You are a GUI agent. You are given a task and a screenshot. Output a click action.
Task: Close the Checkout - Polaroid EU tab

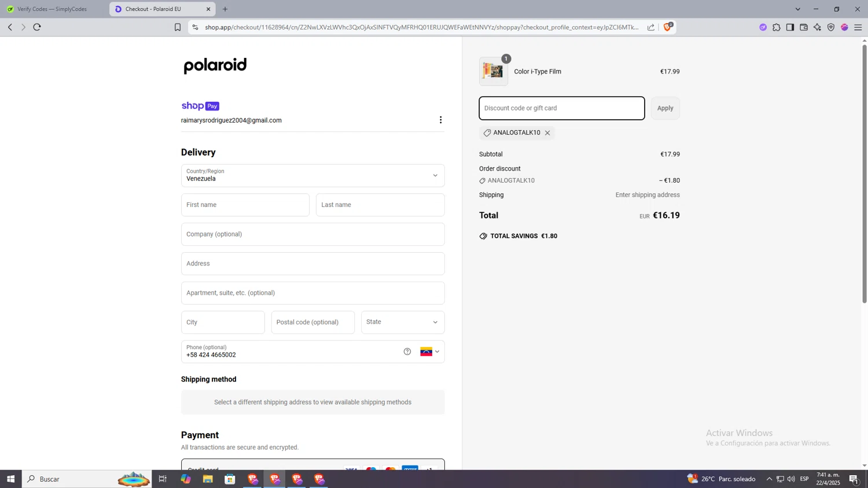tap(208, 9)
